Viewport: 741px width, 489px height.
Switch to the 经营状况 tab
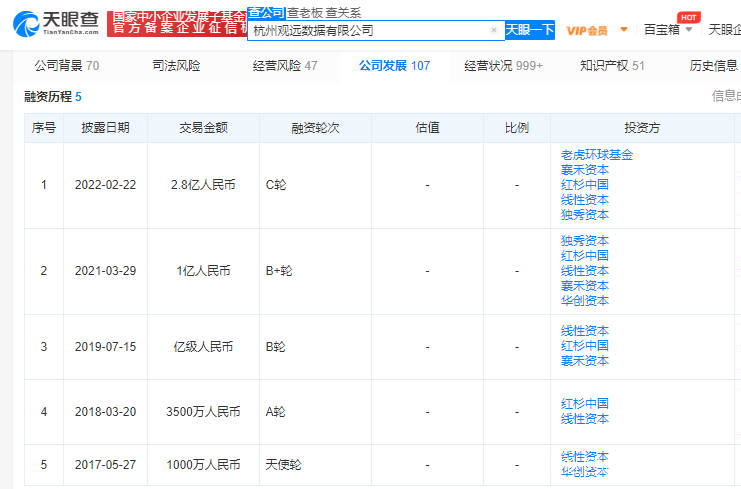pos(503,66)
